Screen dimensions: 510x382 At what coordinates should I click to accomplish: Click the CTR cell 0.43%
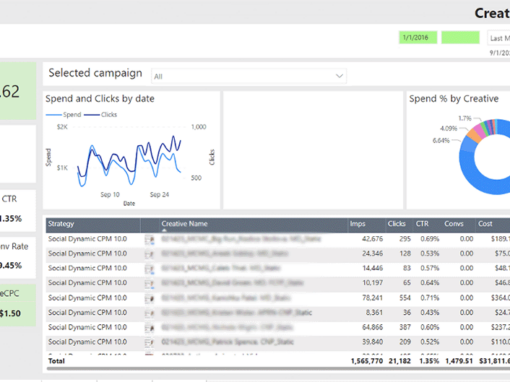coord(430,312)
